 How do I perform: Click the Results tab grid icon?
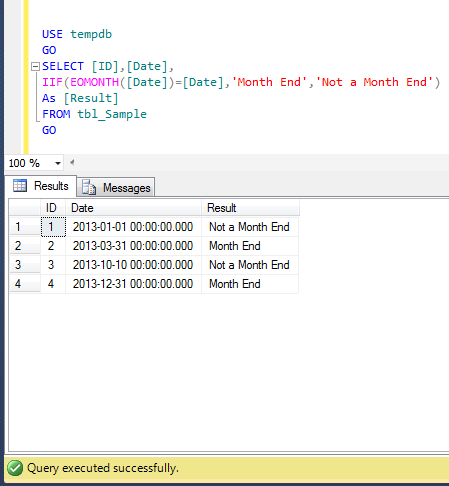click(20, 186)
